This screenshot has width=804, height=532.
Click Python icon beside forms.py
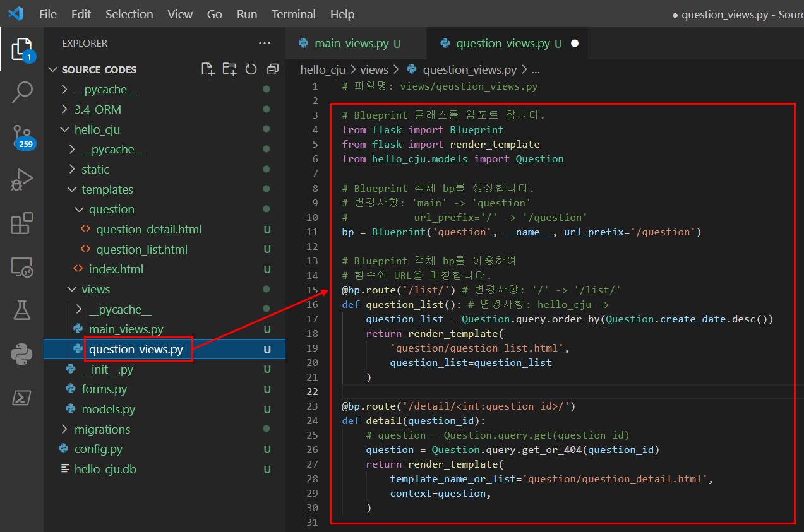pyautogui.click(x=71, y=389)
